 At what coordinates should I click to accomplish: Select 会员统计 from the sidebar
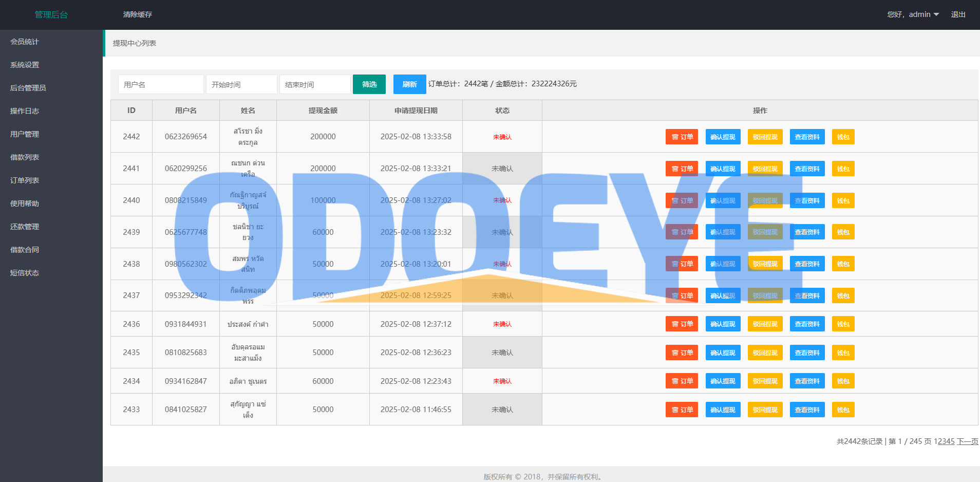[x=25, y=42]
